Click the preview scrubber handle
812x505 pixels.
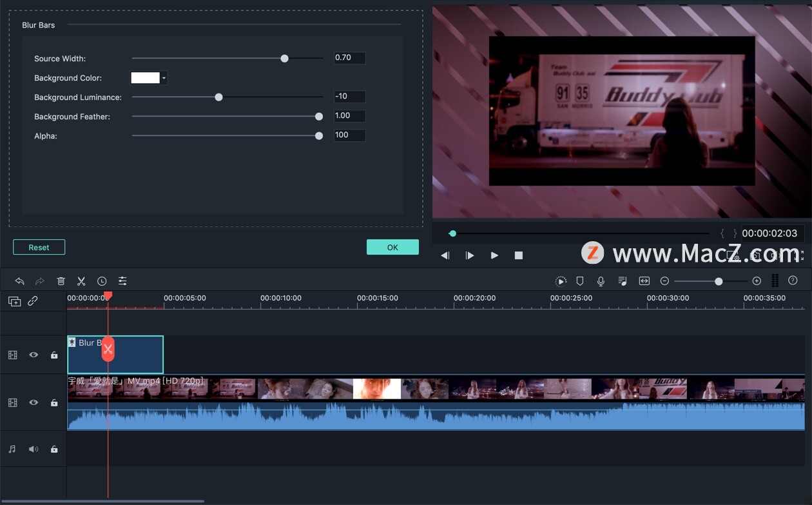pyautogui.click(x=452, y=233)
